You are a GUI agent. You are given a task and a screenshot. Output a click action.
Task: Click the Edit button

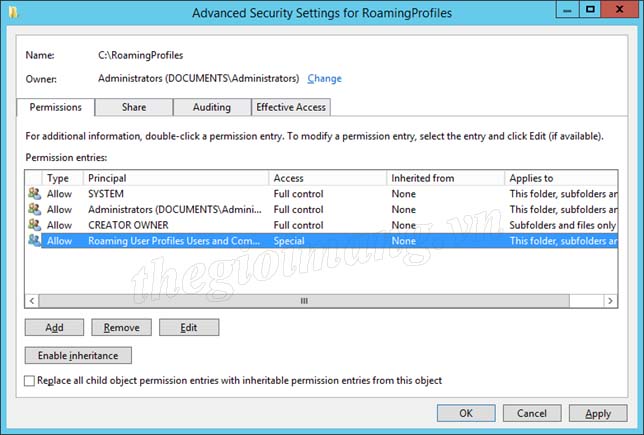click(x=189, y=327)
